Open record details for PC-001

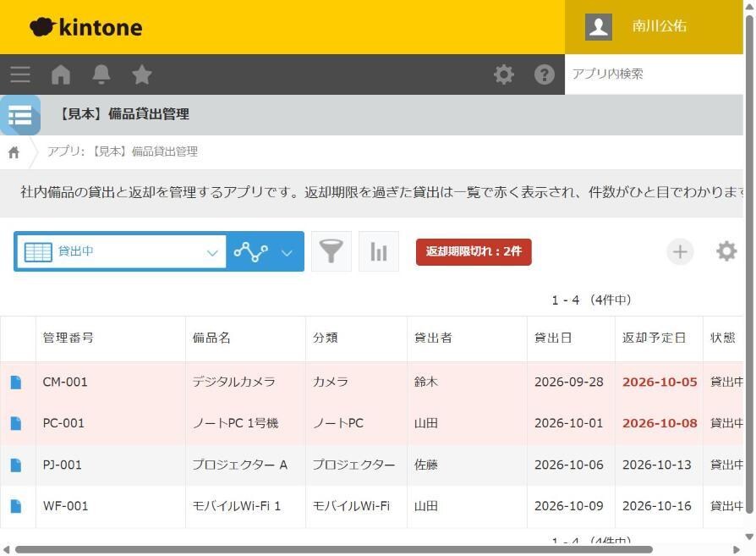(x=16, y=423)
